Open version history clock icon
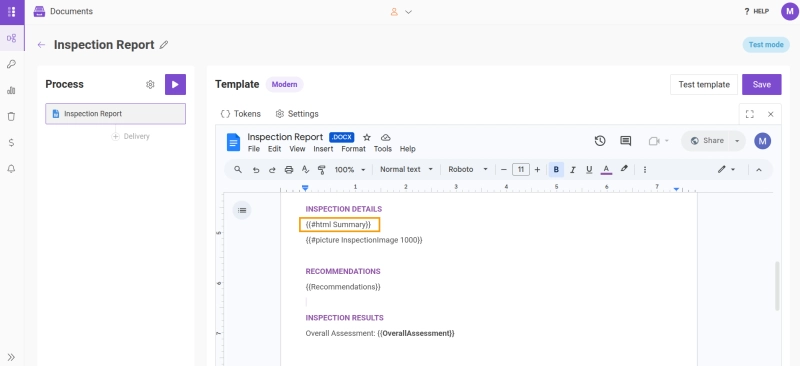The height and width of the screenshot is (366, 800). tap(600, 141)
